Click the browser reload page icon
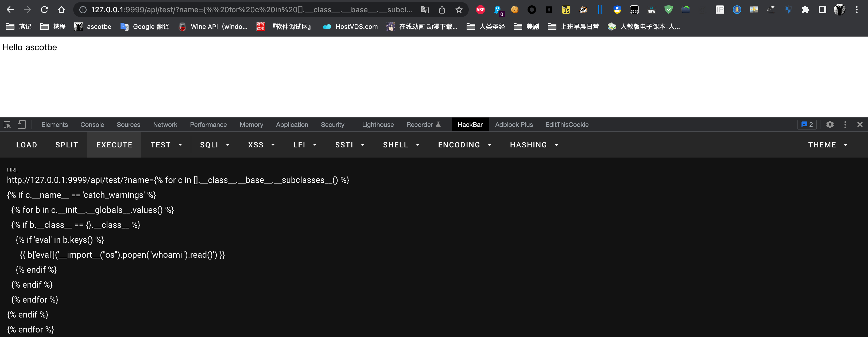 point(44,10)
